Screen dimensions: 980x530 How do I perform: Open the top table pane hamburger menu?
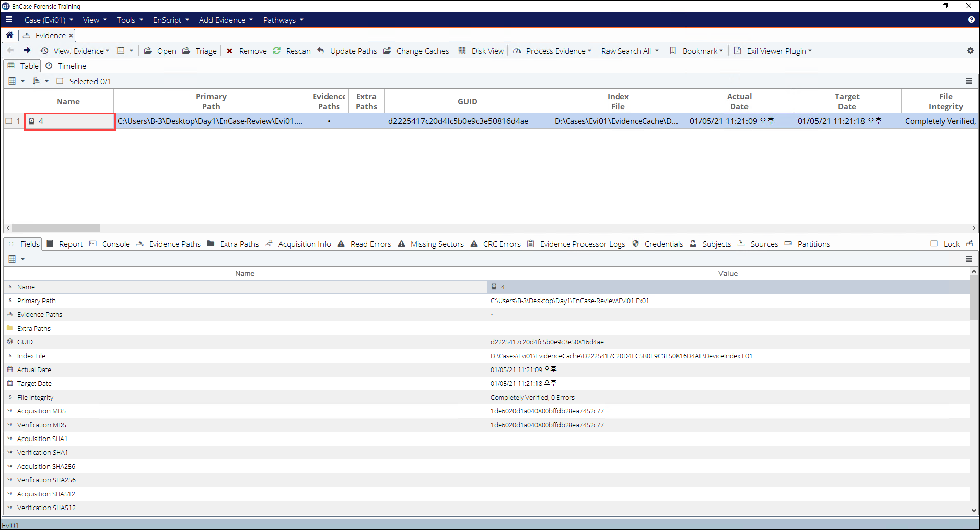pos(969,81)
